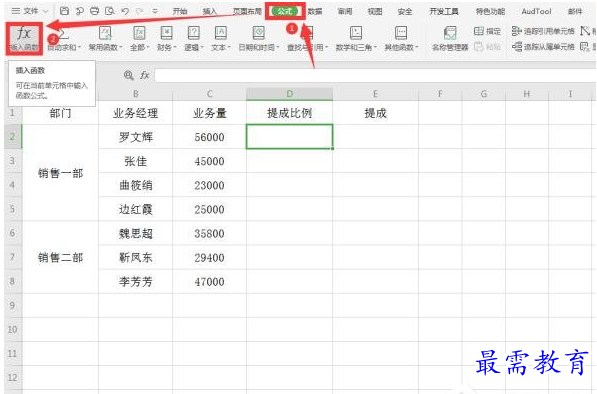
Task: Select row 9 header
Action: (x=13, y=305)
